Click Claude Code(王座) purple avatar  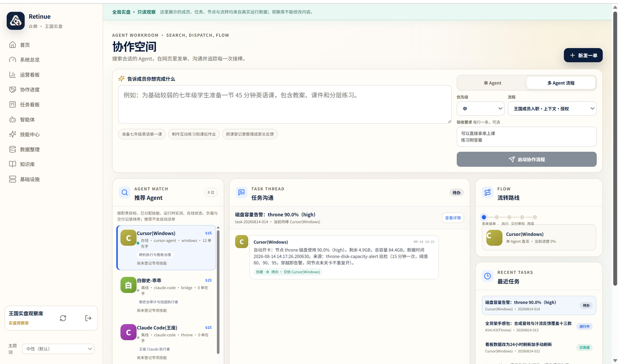tap(128, 332)
